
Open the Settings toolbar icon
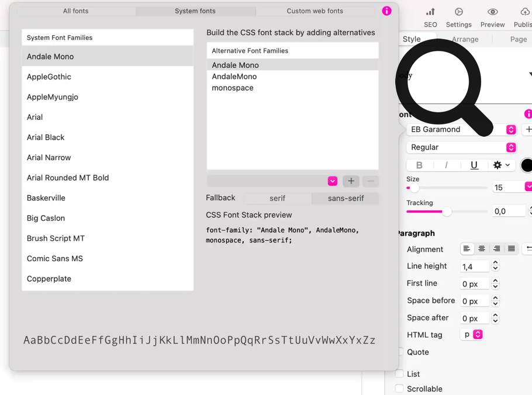tap(458, 12)
